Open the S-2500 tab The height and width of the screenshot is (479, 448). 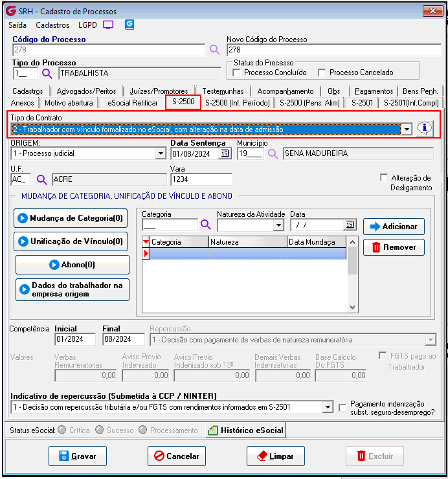pyautogui.click(x=183, y=102)
